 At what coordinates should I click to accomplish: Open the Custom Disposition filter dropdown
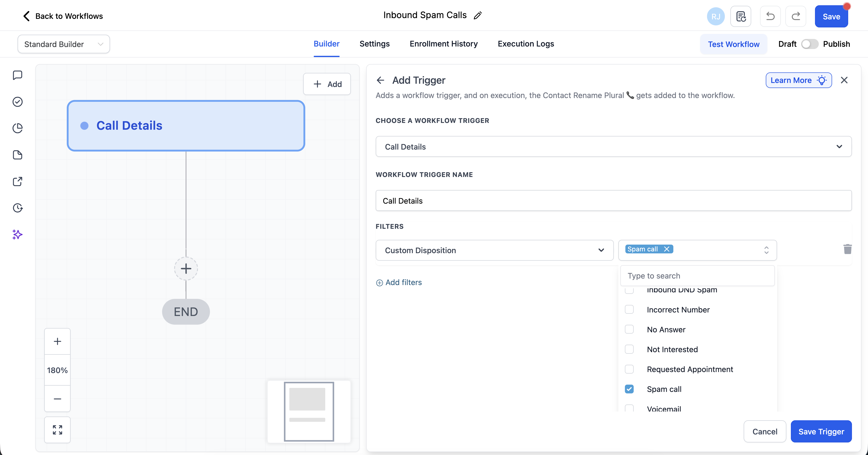[x=494, y=250]
